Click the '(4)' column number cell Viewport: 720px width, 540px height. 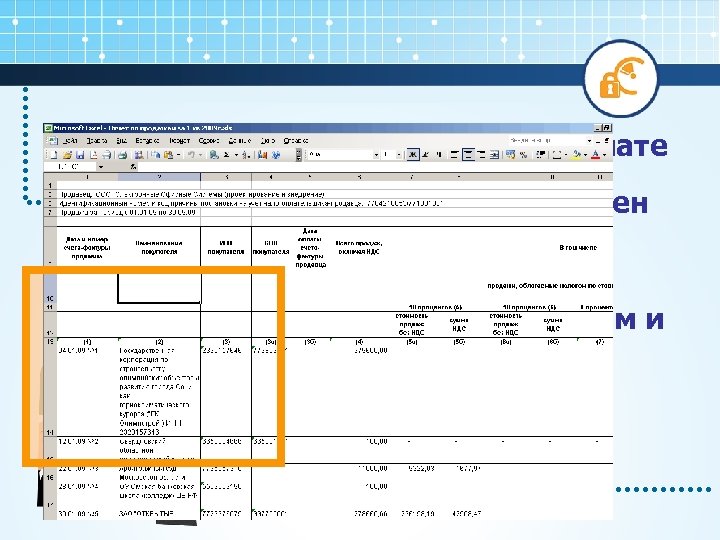click(359, 342)
